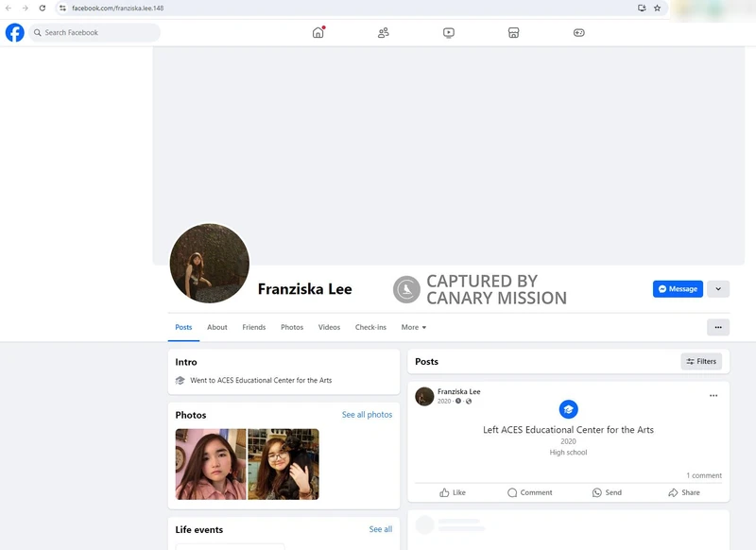Image resolution: width=756 pixels, height=550 pixels.
Task: Switch to the About tab
Action: 217,327
